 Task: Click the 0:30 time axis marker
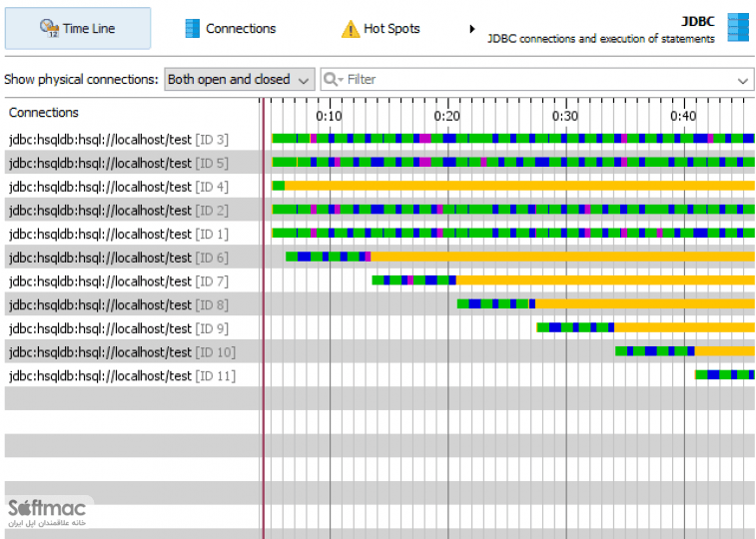[565, 116]
